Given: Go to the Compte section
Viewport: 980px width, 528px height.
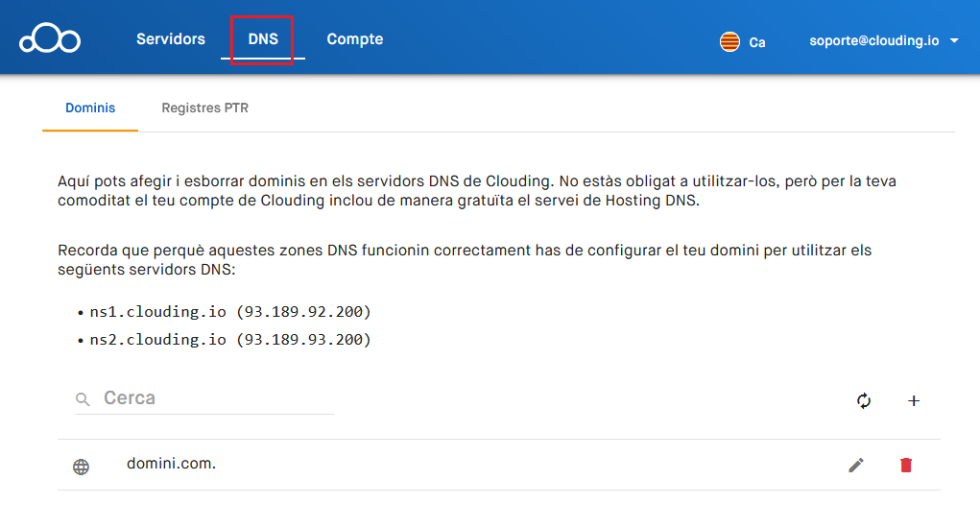Looking at the screenshot, I should (x=354, y=38).
